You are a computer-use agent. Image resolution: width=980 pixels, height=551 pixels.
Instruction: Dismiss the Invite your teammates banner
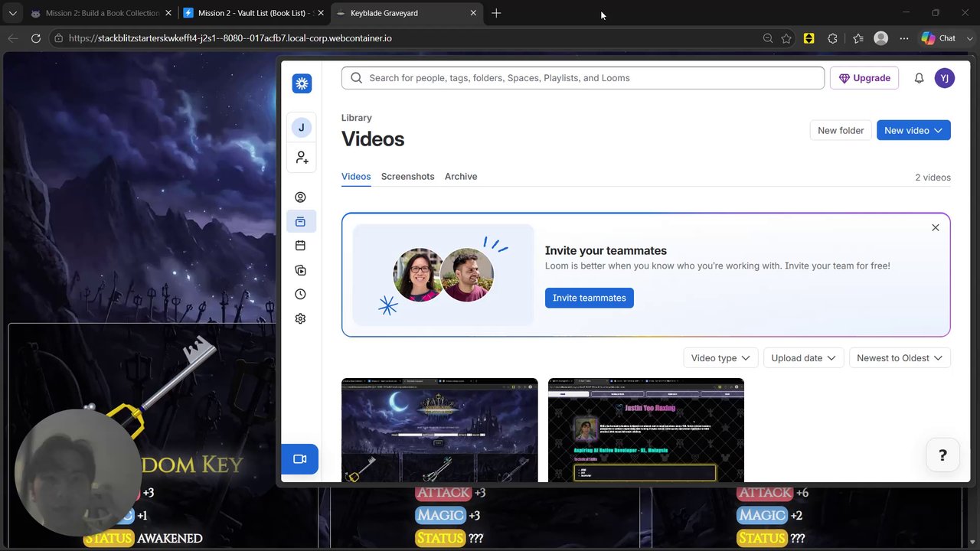coord(936,227)
